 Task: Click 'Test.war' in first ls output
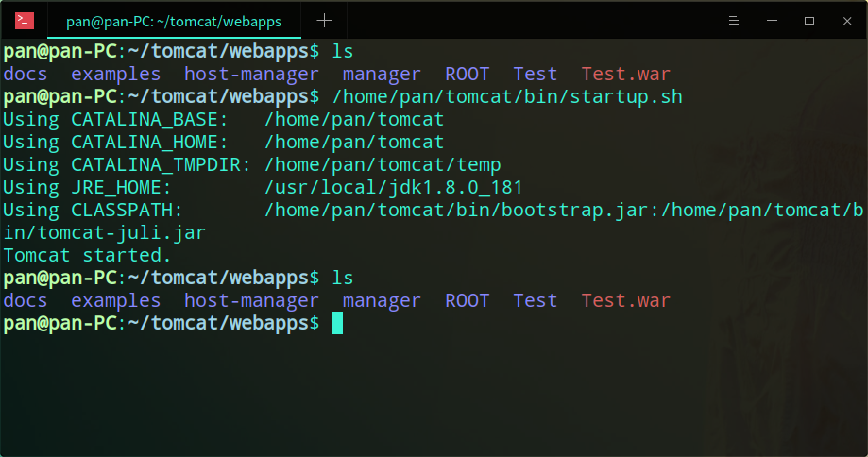625,75
